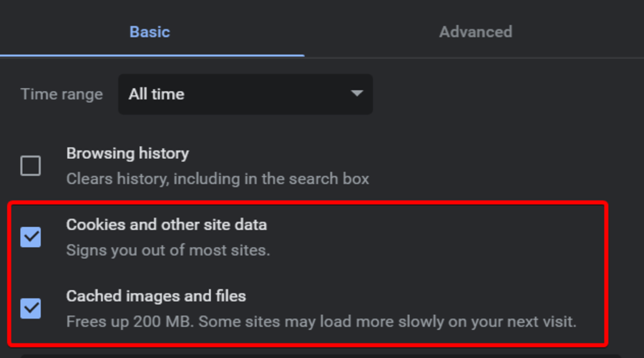The image size is (644, 358).
Task: Click the dropdown arrow beside All time
Action: click(x=356, y=94)
